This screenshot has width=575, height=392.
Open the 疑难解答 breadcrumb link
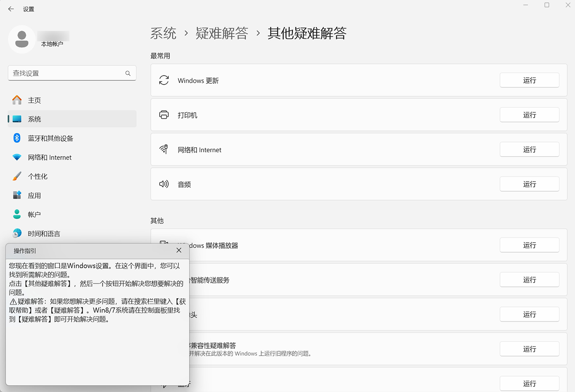(x=222, y=34)
